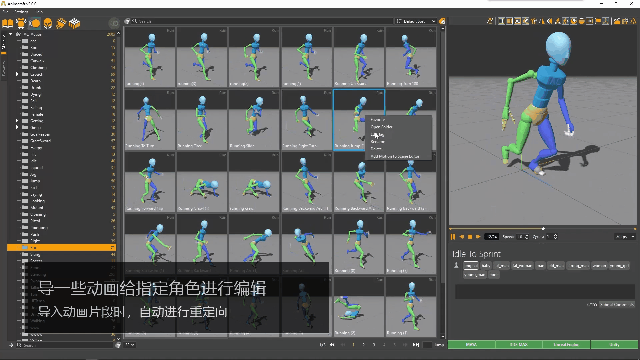
Task: Open the plug connector icon
Action: pos(61,23)
